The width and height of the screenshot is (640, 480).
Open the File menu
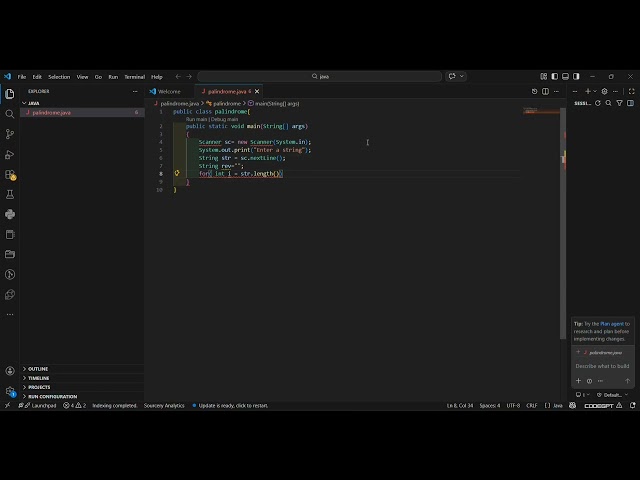22,77
